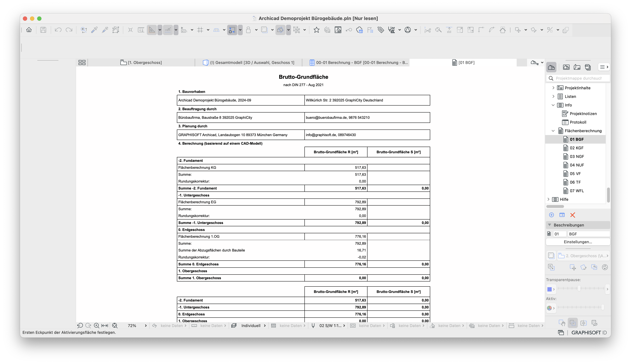Image resolution: width=631 pixels, height=364 pixels.
Task: Click the Redo arrow icon
Action: pyautogui.click(x=69, y=30)
